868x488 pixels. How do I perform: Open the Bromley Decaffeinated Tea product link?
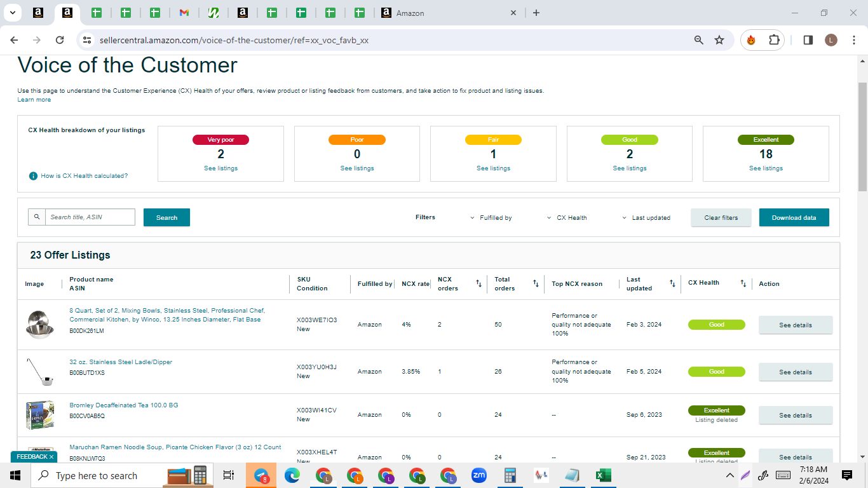click(124, 405)
